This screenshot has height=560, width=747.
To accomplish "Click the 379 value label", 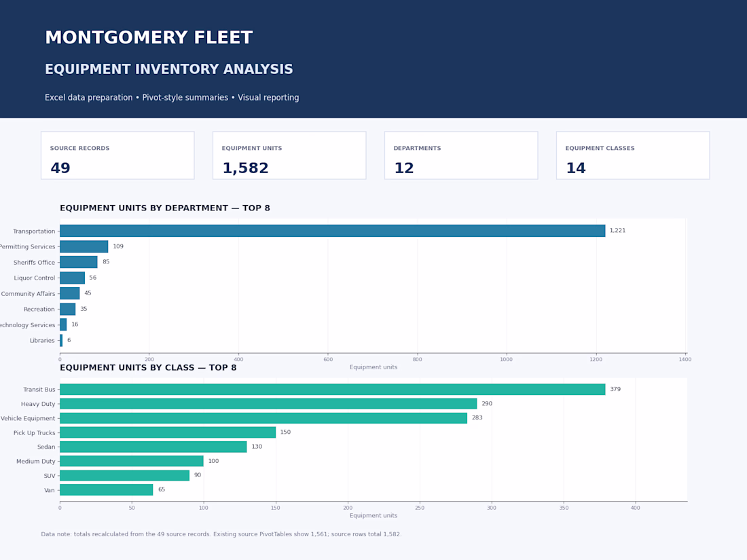I will 615,389.
